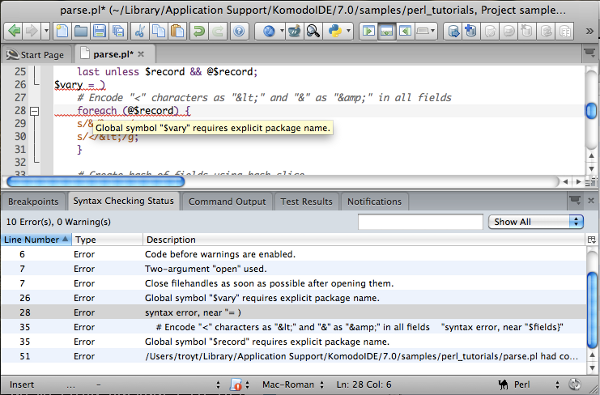The height and width of the screenshot is (395, 600).
Task: Toggle the right pane visibility
Action: 404,31
